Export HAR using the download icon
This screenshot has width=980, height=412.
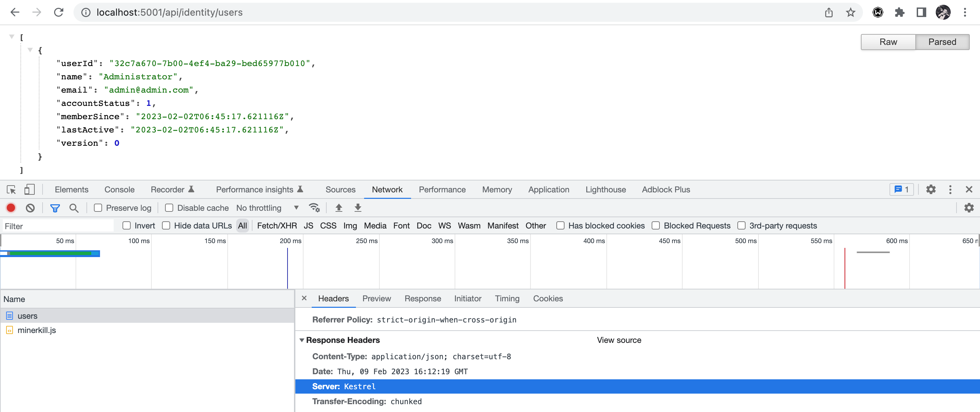tap(358, 208)
